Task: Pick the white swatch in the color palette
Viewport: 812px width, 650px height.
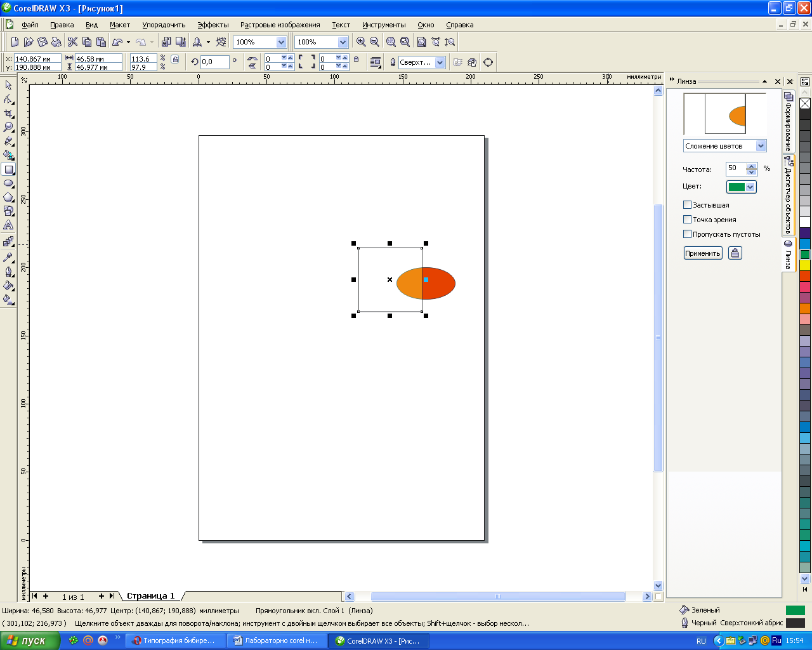Action: pyautogui.click(x=805, y=222)
